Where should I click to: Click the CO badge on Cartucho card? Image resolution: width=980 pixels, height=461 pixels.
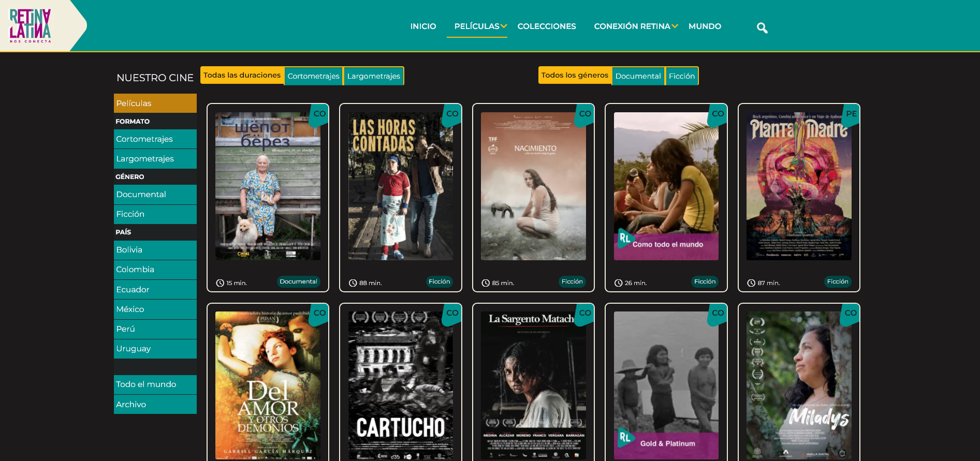[452, 314]
